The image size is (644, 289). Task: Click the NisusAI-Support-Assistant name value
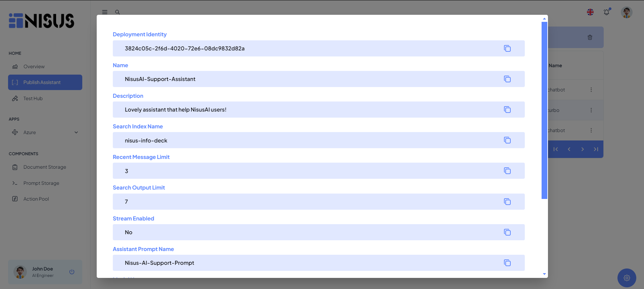160,79
